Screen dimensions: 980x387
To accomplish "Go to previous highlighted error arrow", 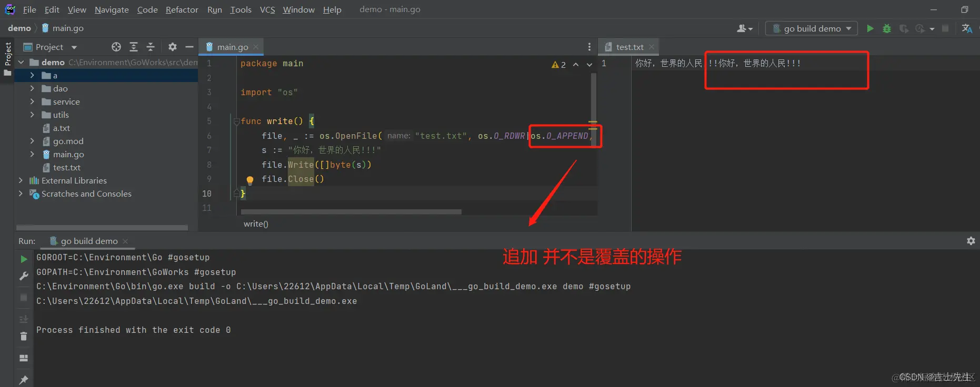I will coord(576,65).
